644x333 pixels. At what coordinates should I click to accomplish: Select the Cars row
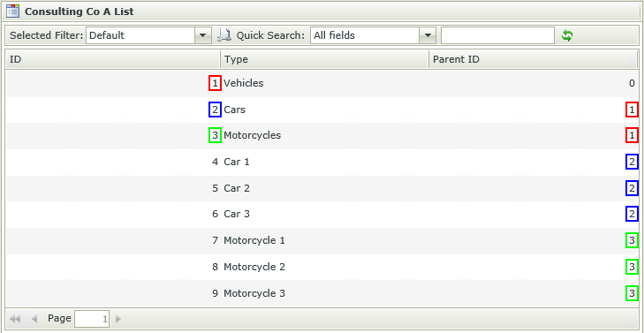[322, 110]
